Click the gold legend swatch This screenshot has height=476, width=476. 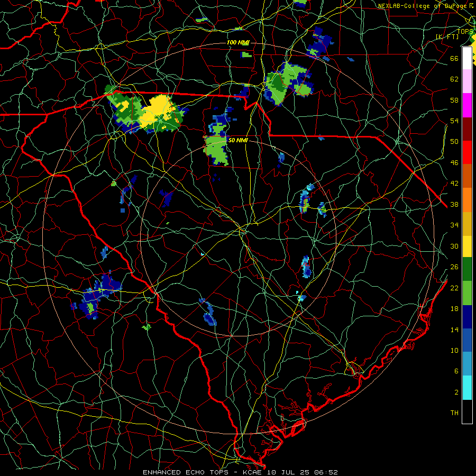tap(467, 224)
